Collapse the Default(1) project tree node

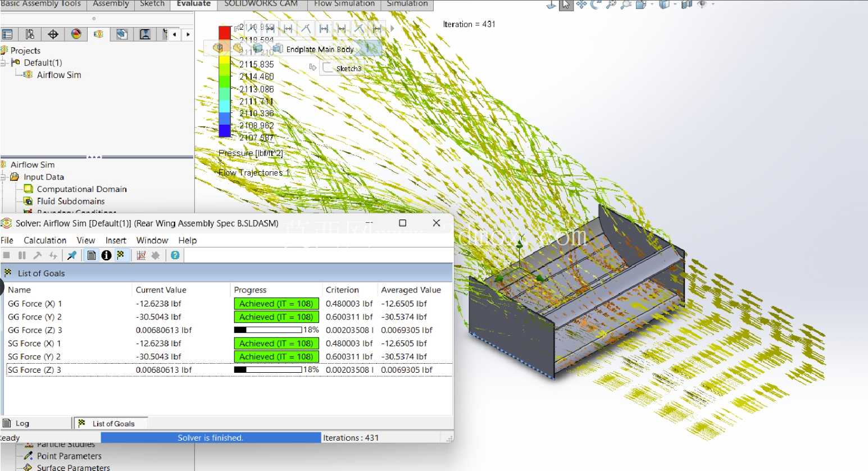(x=3, y=62)
